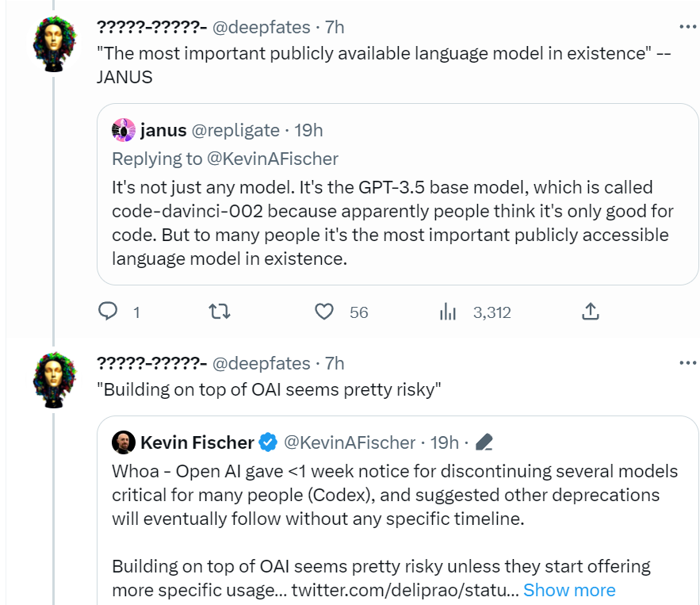Open the 19h timestamp on janus tweet
The height and width of the screenshot is (605, 700).
(x=308, y=130)
